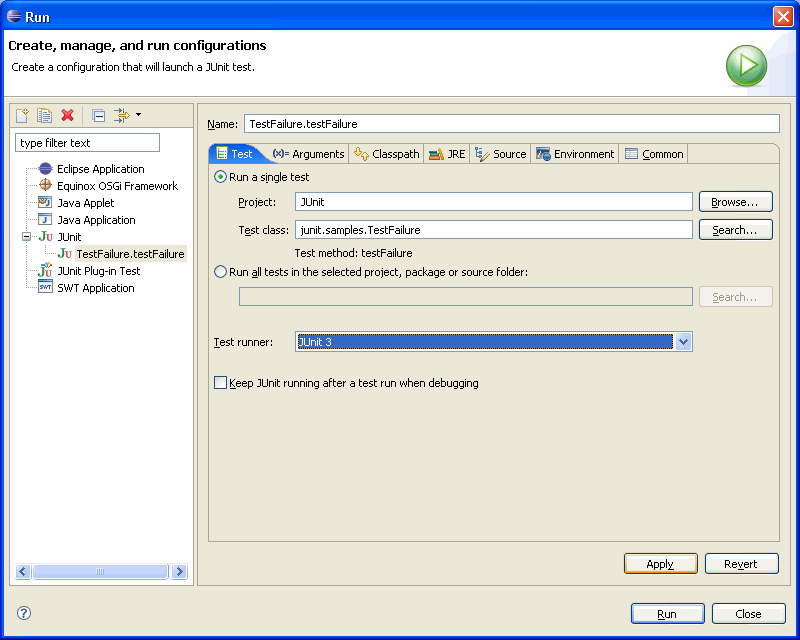Screen dimensions: 800x640
Task: Delete selected launch configuration with red X
Action: [67, 115]
